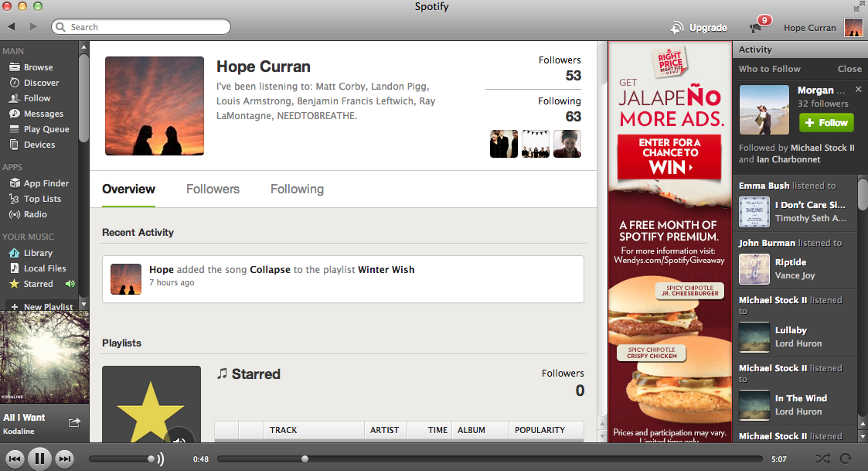This screenshot has height=471, width=868.
Task: Click the Upgrade button
Action: click(699, 28)
